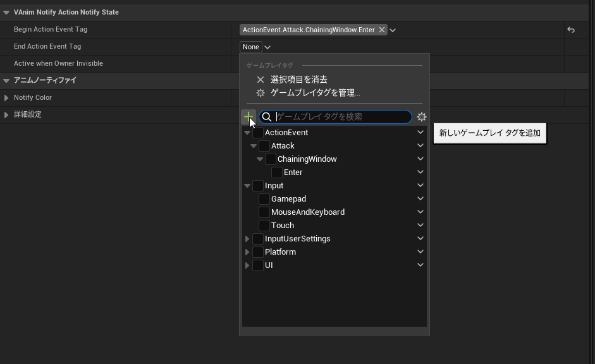The height and width of the screenshot is (364, 595).
Task: Click the None tag button
Action: [x=251, y=47]
